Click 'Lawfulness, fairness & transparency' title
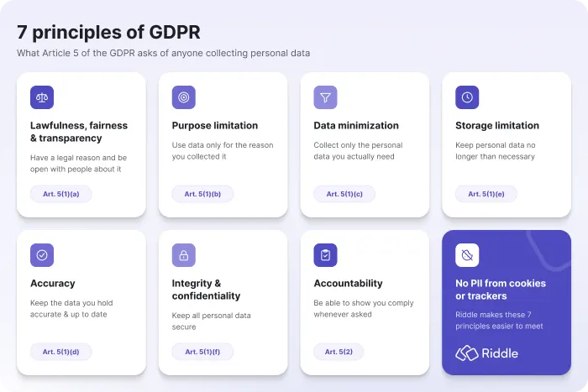588x392 pixels. click(x=79, y=132)
